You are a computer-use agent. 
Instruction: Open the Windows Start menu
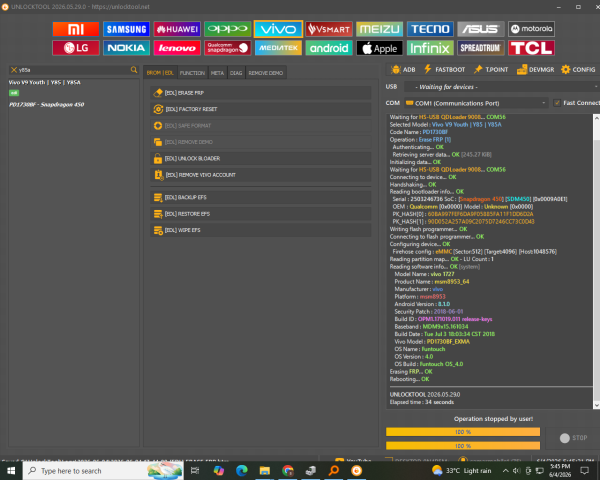click(x=11, y=470)
